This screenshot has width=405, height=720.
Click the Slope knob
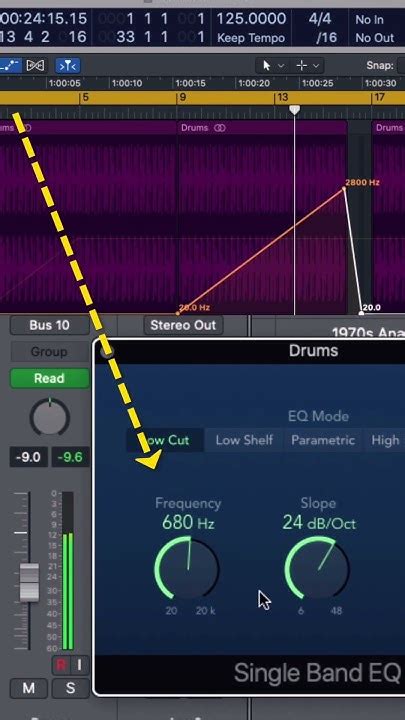[317, 568]
